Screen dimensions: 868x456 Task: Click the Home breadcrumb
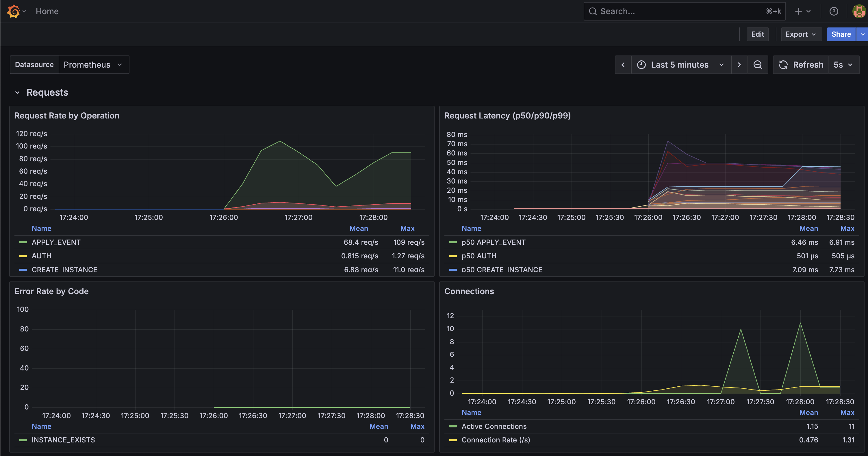47,11
